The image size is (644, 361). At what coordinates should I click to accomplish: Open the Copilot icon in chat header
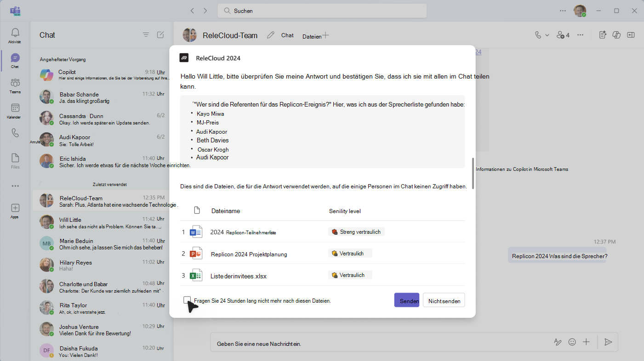617,35
